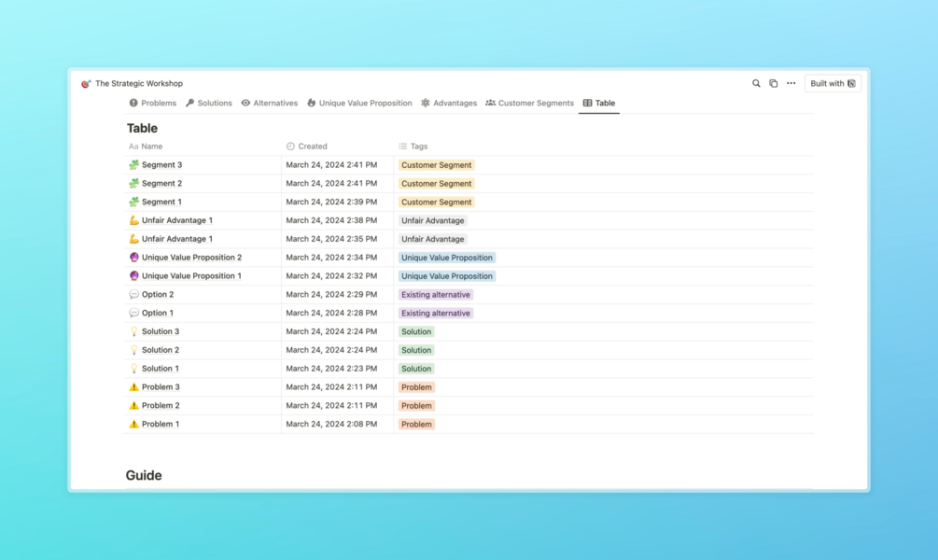Screen dimensions: 938x560
Task: Switch to the Solutions tab
Action: coord(209,103)
